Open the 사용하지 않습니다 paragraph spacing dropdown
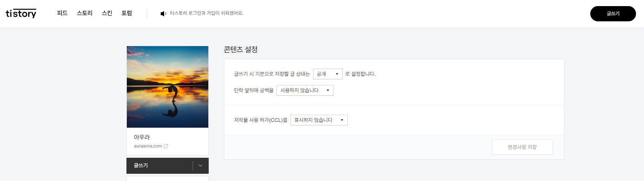 click(305, 90)
